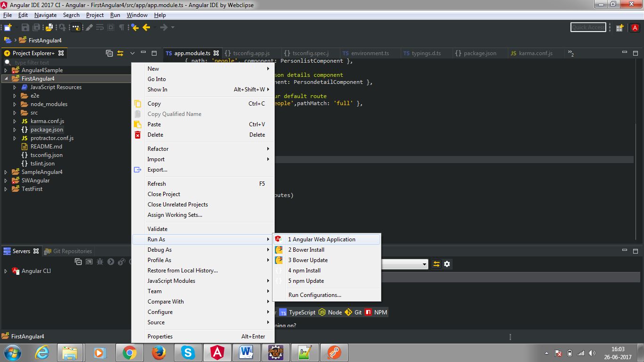Click the Forward navigation arrow
The width and height of the screenshot is (644, 362).
coord(164,27)
